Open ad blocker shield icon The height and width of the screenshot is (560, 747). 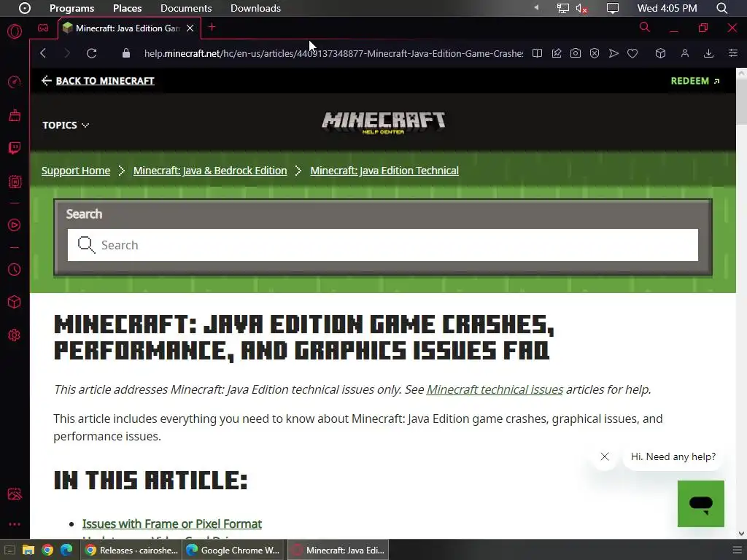pyautogui.click(x=595, y=53)
